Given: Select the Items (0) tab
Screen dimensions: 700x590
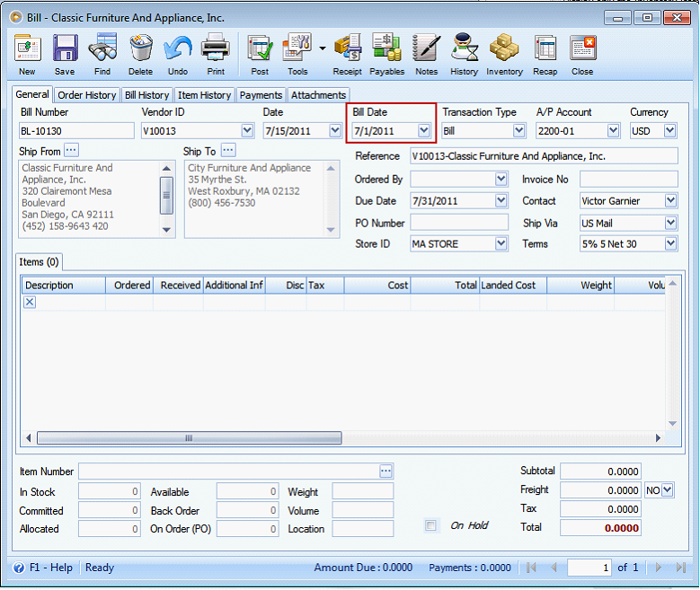Looking at the screenshot, I should (39, 262).
